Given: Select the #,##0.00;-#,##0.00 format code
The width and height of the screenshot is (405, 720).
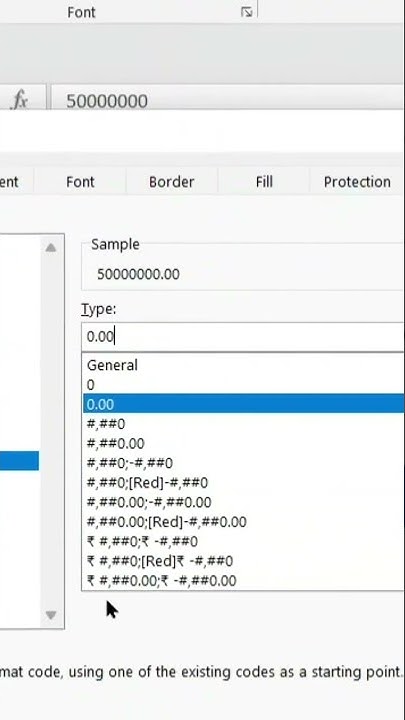Looking at the screenshot, I should coord(243,502).
